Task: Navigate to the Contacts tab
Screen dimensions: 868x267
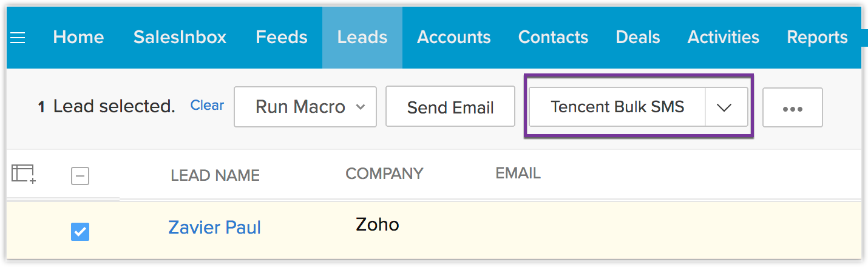Action: pyautogui.click(x=553, y=38)
